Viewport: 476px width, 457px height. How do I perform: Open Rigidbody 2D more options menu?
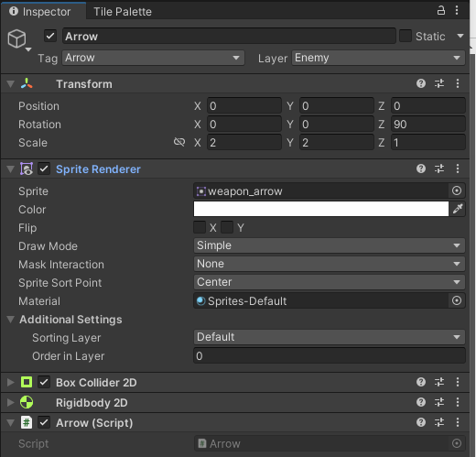coord(458,402)
